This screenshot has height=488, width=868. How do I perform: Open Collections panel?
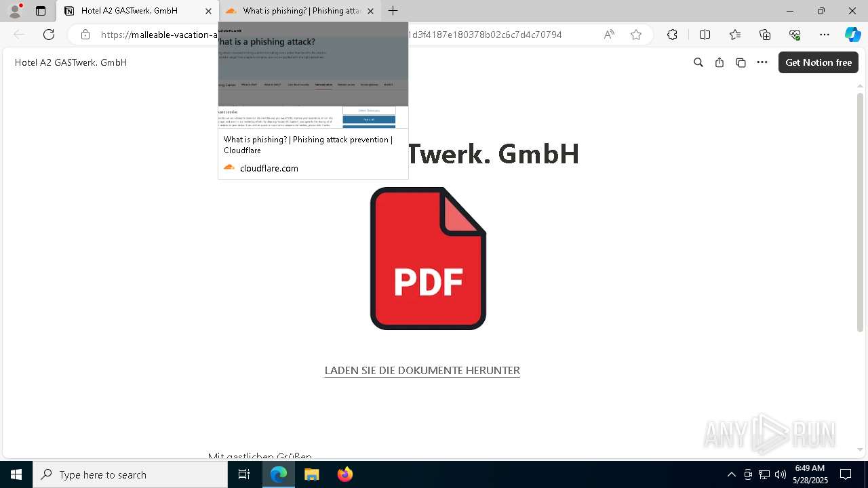[765, 35]
